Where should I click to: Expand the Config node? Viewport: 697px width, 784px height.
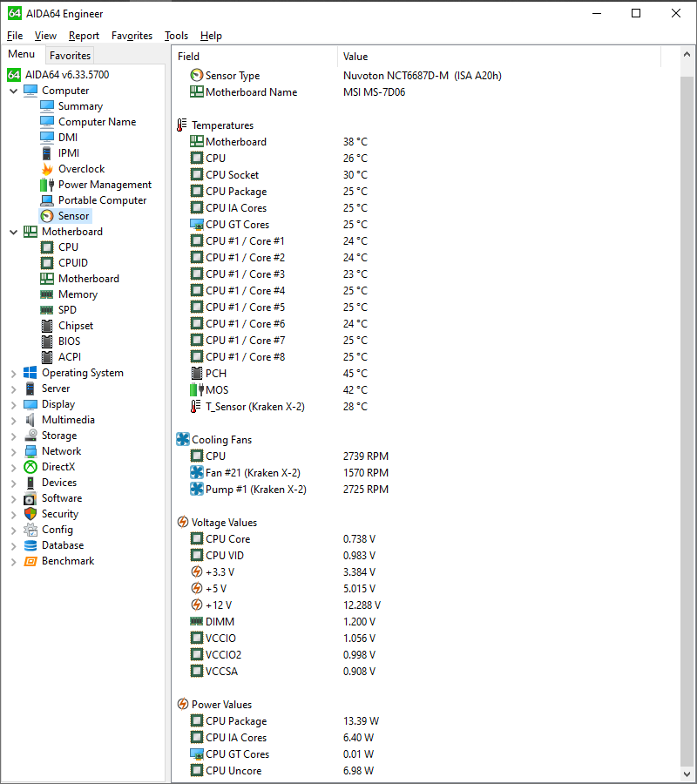[x=13, y=530]
